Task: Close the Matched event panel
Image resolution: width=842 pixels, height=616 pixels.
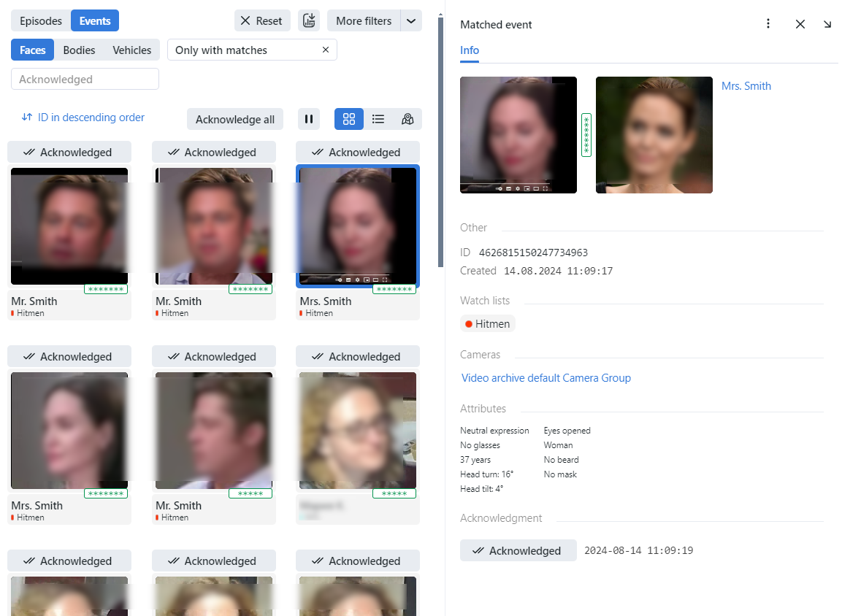Action: [800, 24]
